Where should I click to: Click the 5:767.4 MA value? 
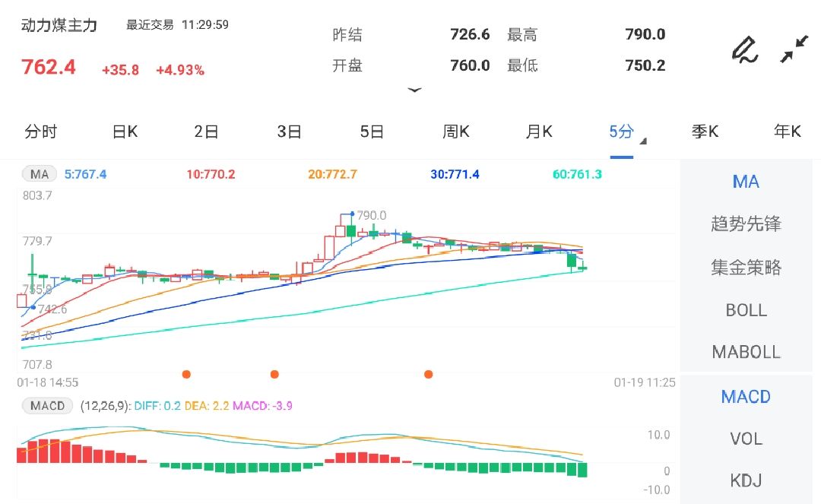click(x=85, y=174)
